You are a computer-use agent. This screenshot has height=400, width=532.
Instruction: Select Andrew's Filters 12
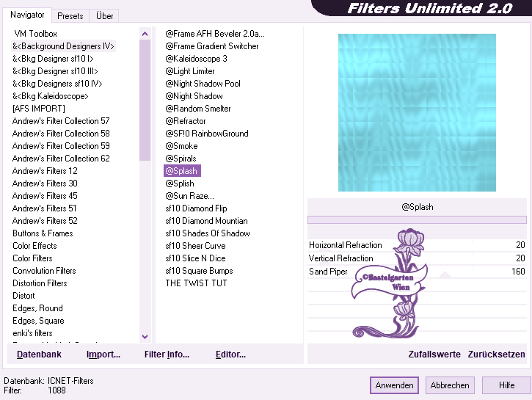pos(45,171)
